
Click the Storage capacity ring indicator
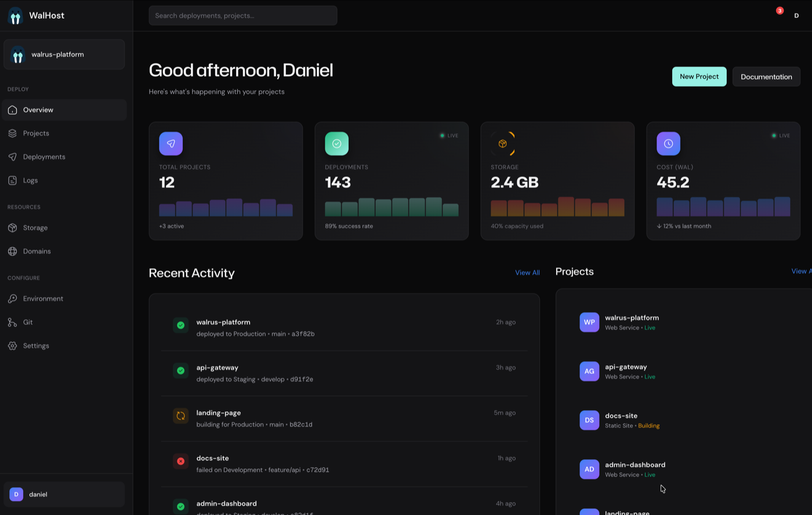pyautogui.click(x=503, y=144)
